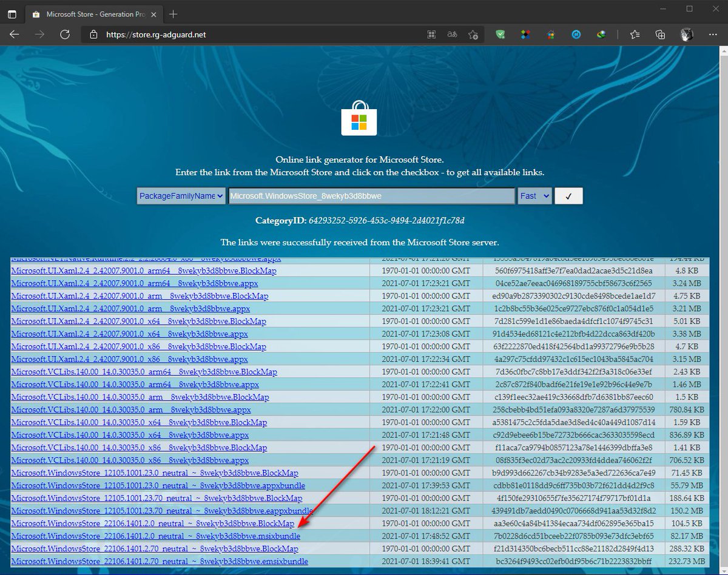Click the hash bc3264f9493cc02efb0df95b6c71b2223832bbff
728x575 pixels.
click(574, 562)
